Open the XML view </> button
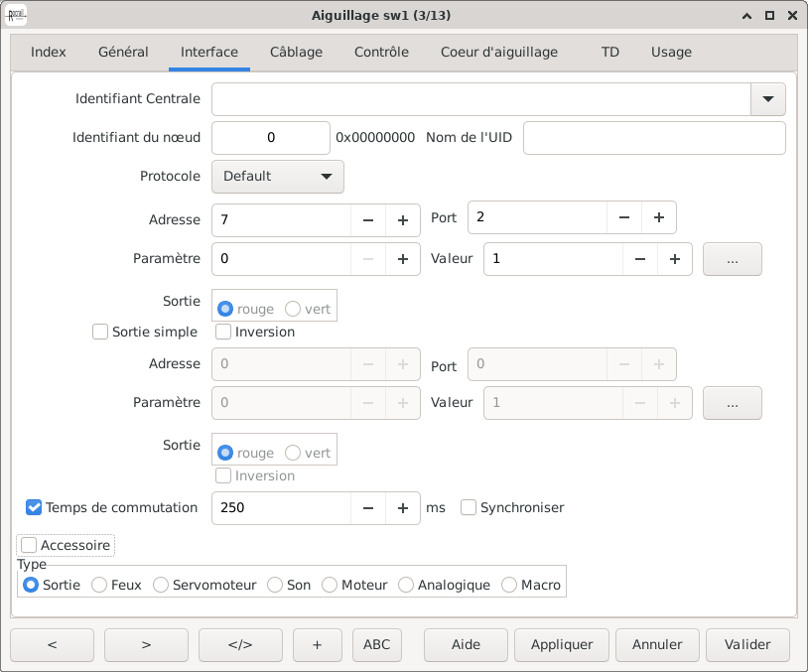 [240, 645]
